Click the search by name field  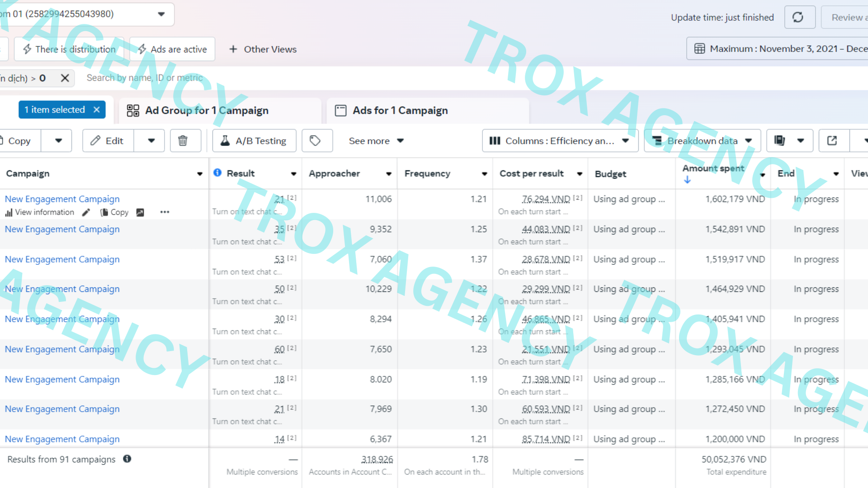click(x=145, y=78)
